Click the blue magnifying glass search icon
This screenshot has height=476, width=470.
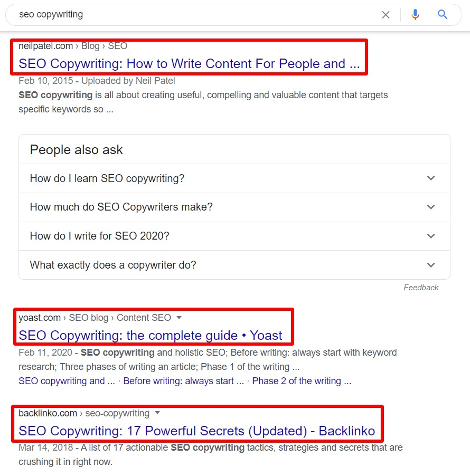tap(443, 14)
